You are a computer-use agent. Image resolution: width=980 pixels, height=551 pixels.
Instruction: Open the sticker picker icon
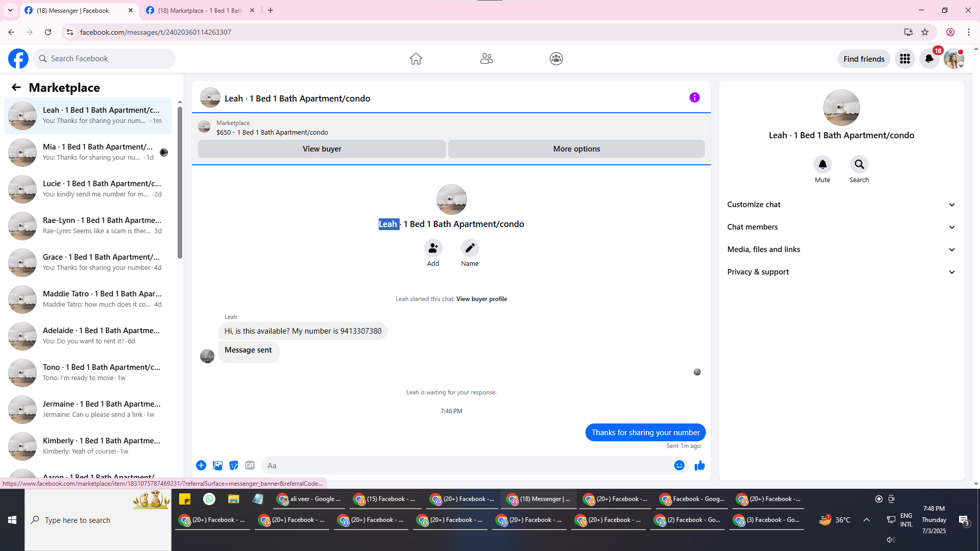234,465
